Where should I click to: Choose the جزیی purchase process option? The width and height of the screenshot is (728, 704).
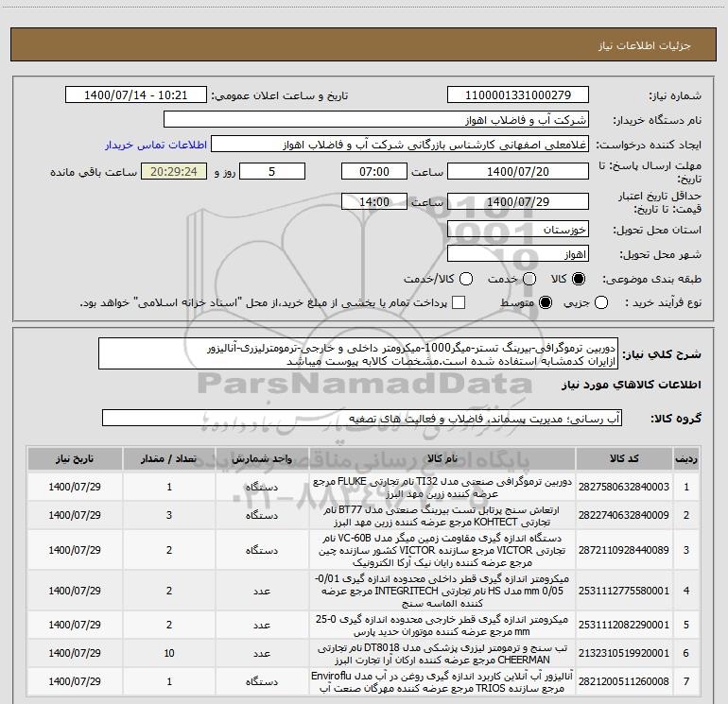[x=601, y=302]
